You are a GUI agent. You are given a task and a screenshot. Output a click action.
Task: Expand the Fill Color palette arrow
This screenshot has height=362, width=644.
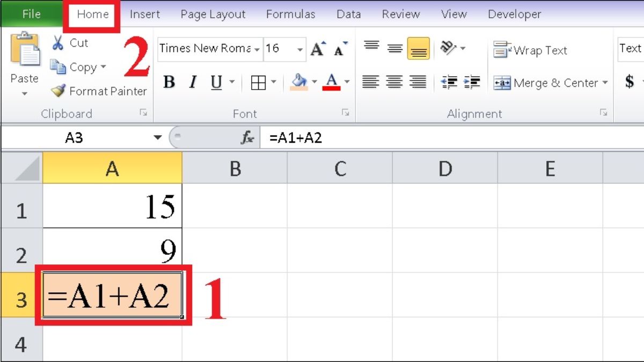[x=314, y=83]
